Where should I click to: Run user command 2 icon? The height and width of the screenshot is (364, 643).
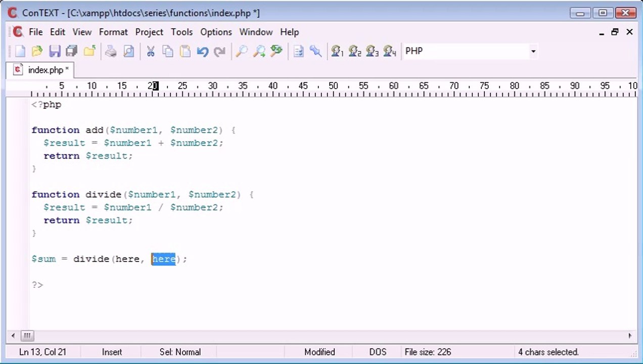355,51
